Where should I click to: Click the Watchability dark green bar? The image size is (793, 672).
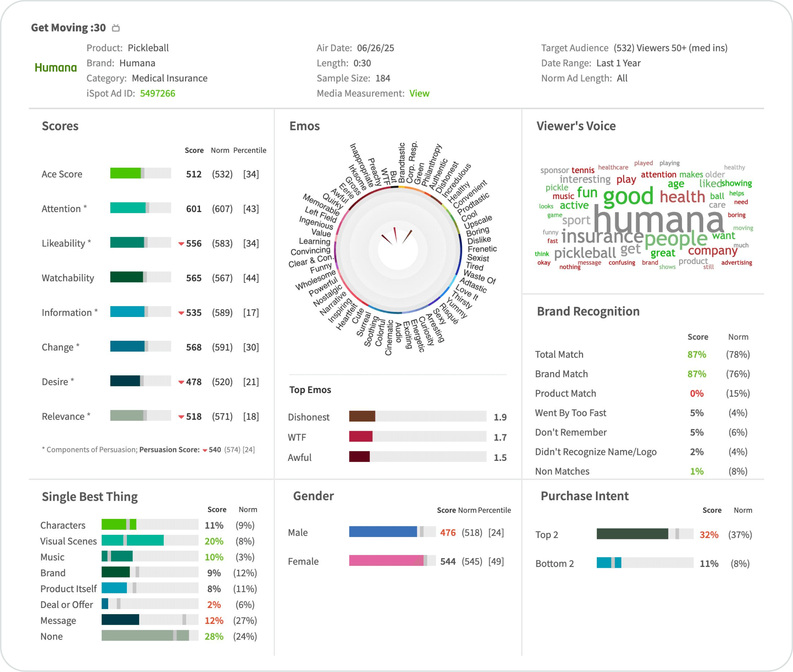[127, 277]
